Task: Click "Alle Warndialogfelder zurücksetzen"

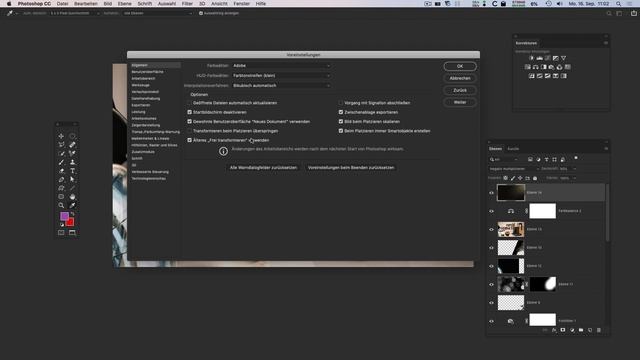Action: click(263, 167)
